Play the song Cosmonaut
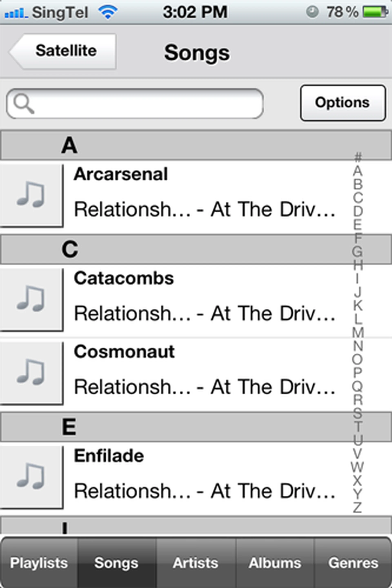 (x=124, y=352)
